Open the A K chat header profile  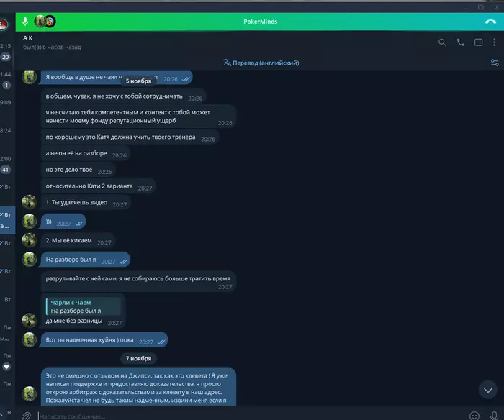[x=51, y=42]
